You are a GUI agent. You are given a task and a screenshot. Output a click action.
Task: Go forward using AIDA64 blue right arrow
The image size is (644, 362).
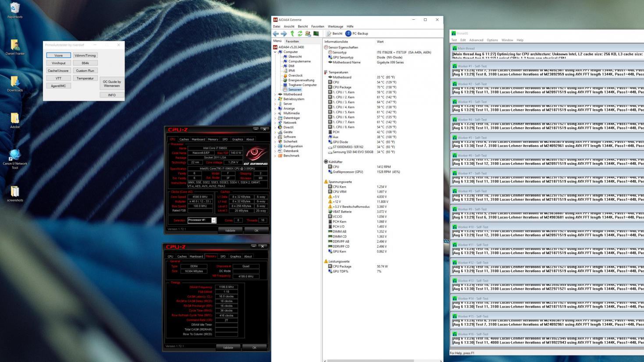point(284,33)
